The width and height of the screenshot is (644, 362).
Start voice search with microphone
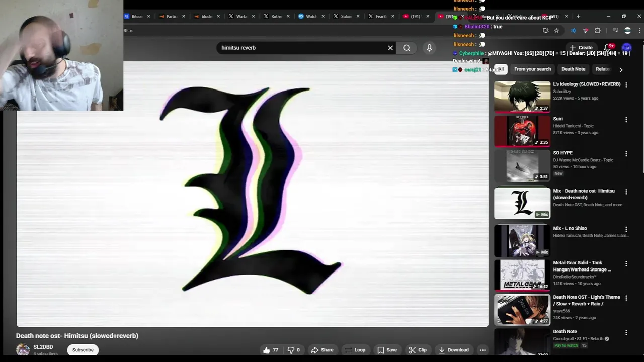[x=429, y=48]
